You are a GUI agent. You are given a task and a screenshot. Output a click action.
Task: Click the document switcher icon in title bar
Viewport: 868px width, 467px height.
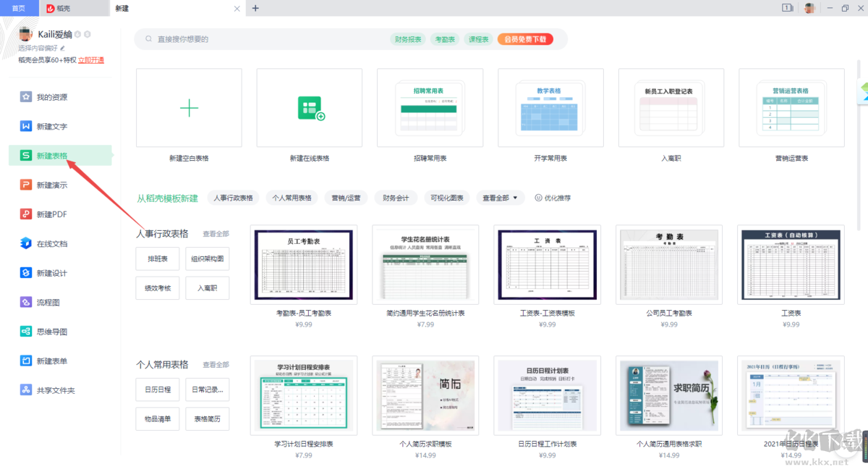point(787,8)
